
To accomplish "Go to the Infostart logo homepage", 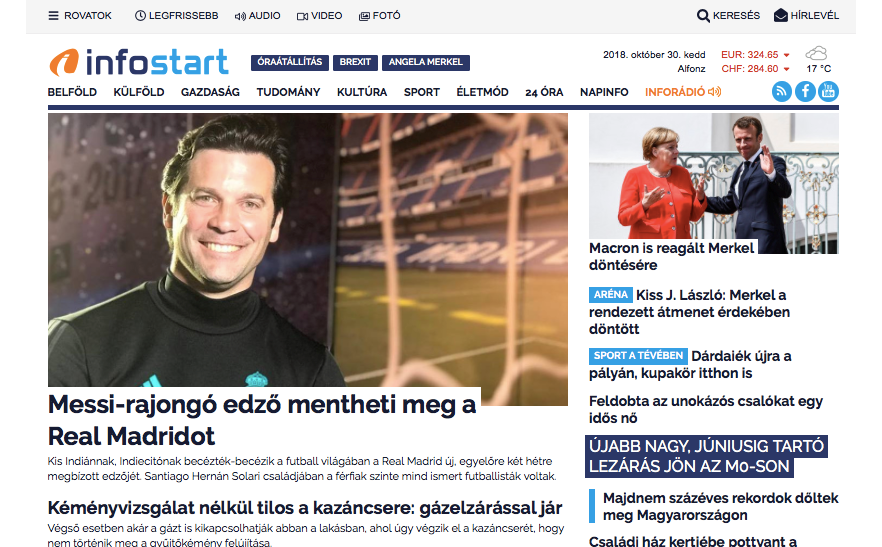I will pos(138,62).
